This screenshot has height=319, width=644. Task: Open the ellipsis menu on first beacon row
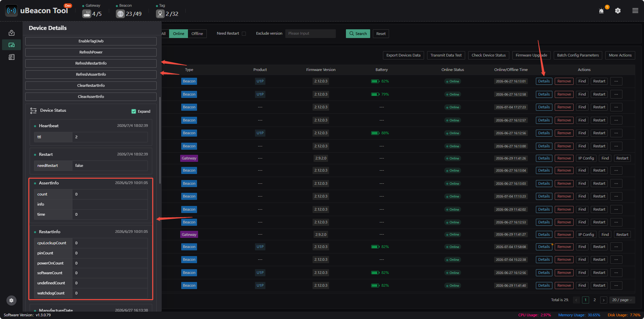[616, 81]
